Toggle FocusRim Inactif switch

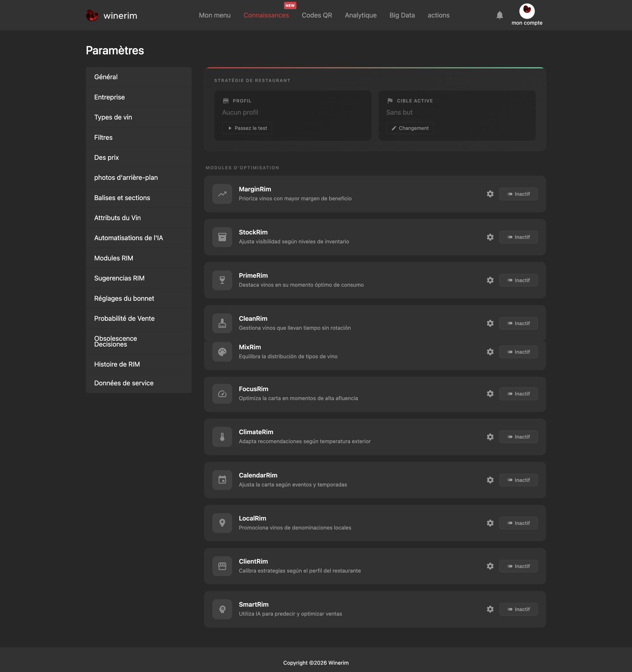point(518,394)
